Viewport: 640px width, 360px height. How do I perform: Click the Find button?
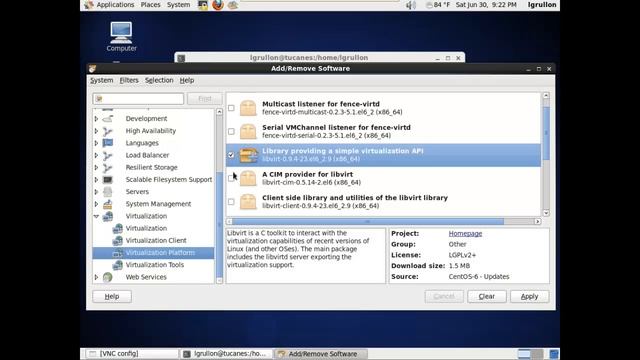(x=204, y=99)
